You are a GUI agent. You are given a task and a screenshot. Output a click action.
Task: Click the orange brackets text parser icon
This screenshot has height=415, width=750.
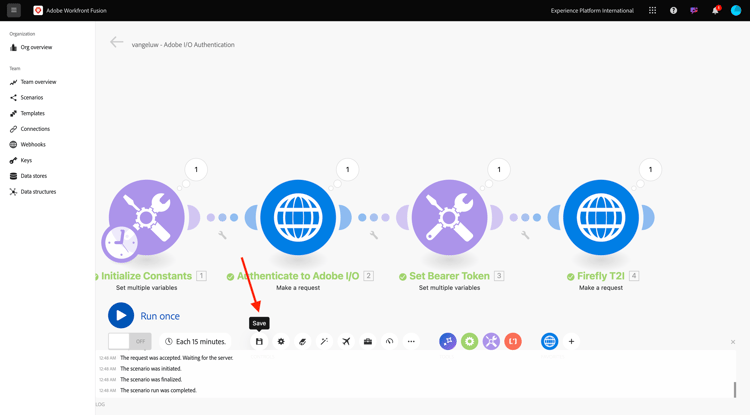pos(513,341)
